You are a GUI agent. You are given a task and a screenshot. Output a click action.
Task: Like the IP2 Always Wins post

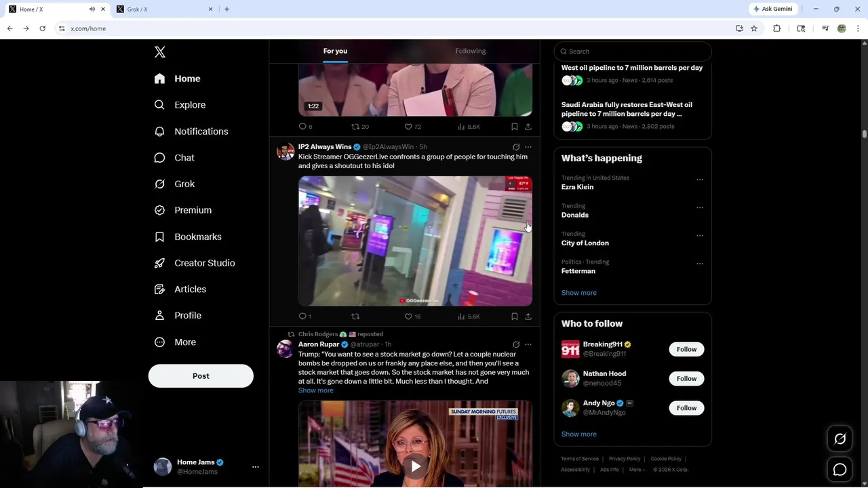[x=412, y=317]
